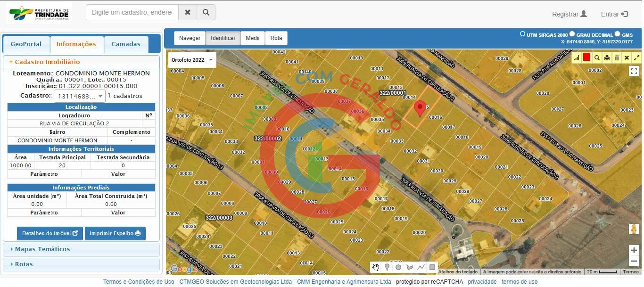This screenshot has width=644, height=287.
Task: Clear the search field with the X button
Action: [188, 12]
